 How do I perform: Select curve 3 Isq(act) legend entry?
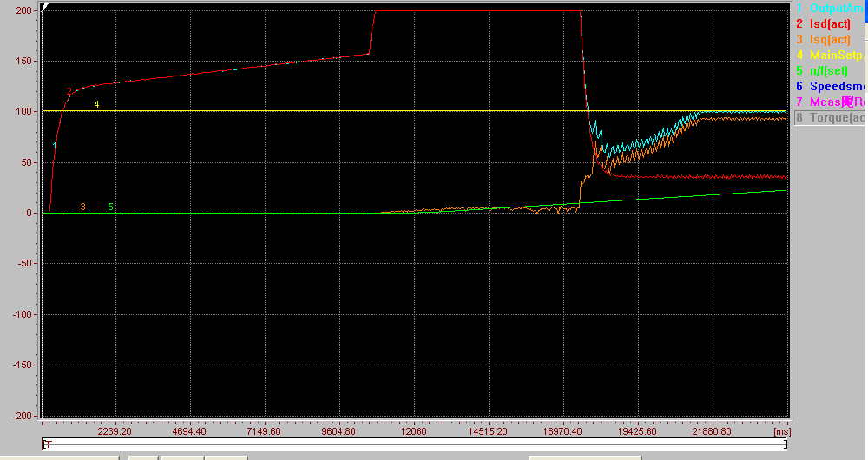tap(824, 39)
